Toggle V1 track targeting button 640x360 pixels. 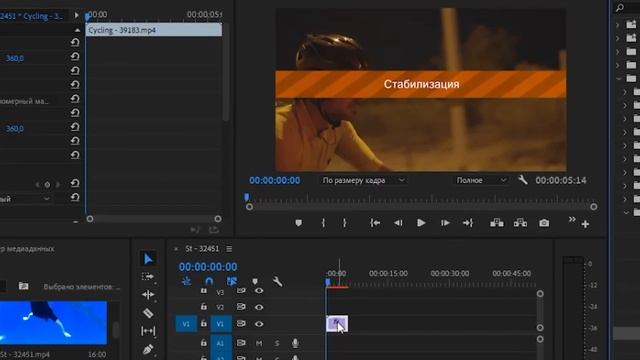click(x=220, y=324)
